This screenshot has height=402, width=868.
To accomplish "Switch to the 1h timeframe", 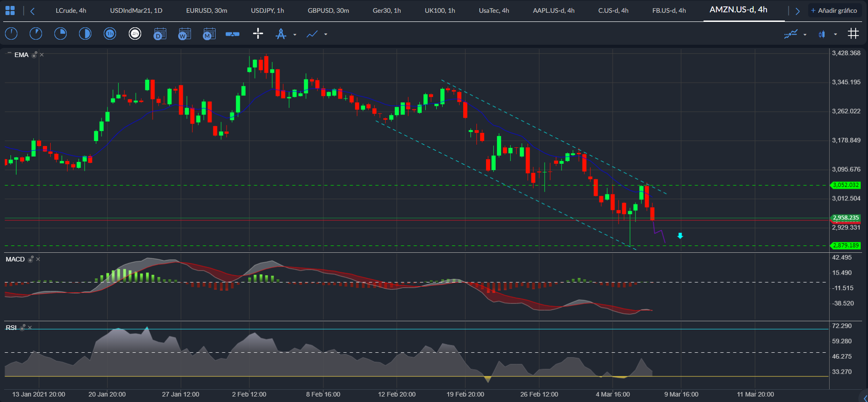I will pyautogui.click(x=110, y=33).
